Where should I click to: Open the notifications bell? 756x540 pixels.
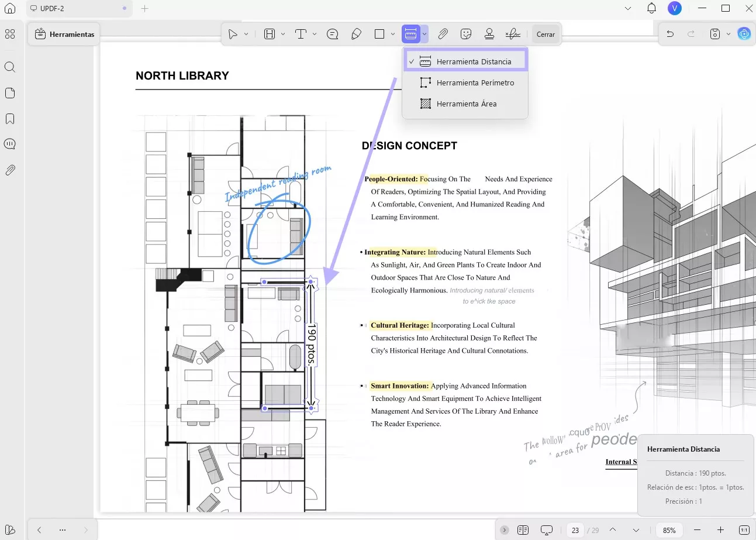click(x=652, y=8)
